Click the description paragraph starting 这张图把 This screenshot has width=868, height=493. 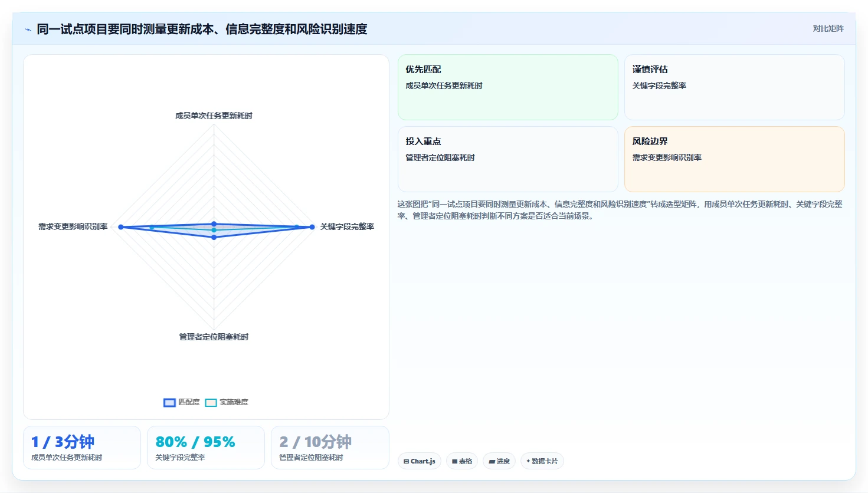click(620, 210)
